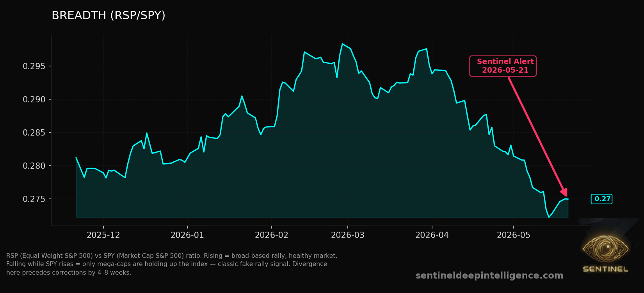644x293 pixels.
Task: Click the 0.275 y-axis tick label
Action: [x=34, y=199]
